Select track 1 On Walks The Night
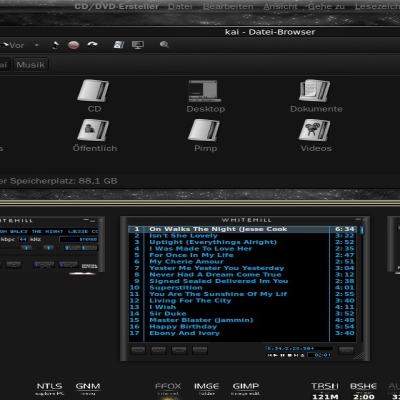This screenshot has height=400, width=400. (x=242, y=229)
